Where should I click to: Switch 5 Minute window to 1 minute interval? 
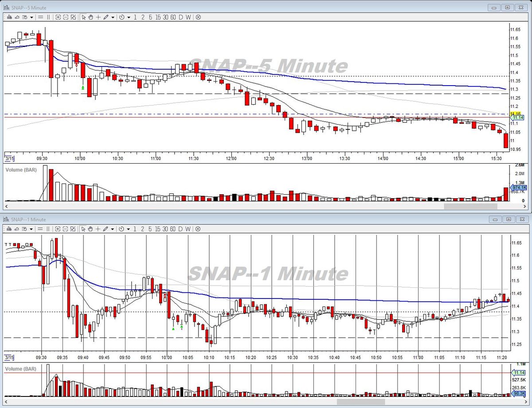click(x=135, y=17)
